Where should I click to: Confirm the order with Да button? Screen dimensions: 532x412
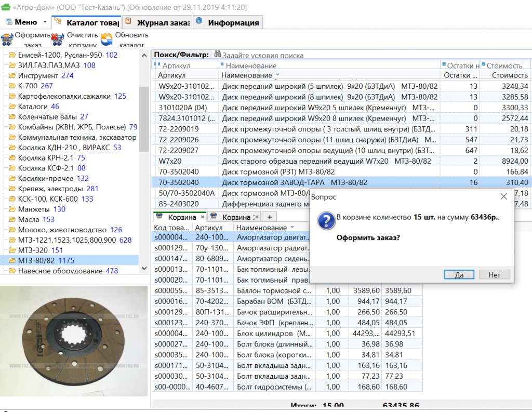pyautogui.click(x=459, y=274)
